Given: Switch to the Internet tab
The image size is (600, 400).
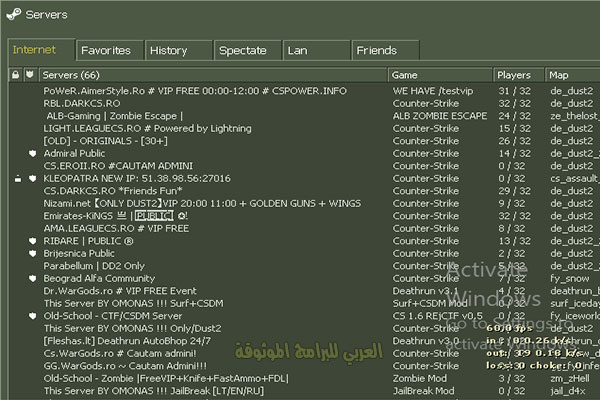Looking at the screenshot, I should (x=41, y=50).
